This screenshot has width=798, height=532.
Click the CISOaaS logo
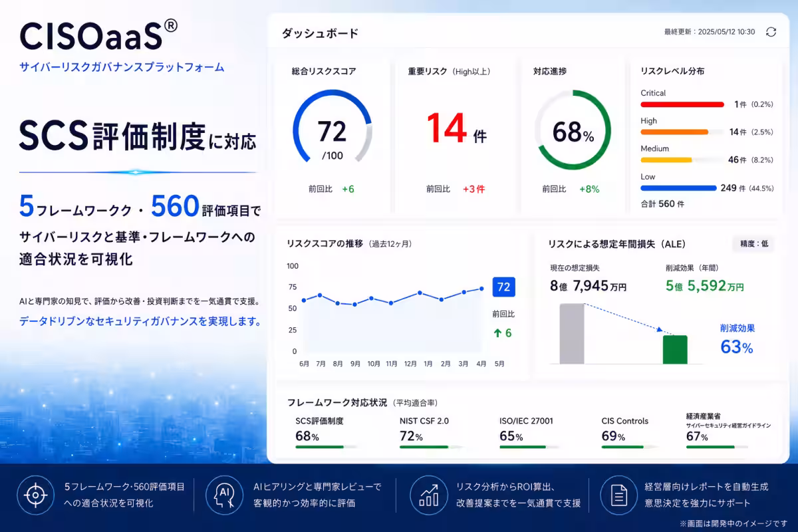98,35
